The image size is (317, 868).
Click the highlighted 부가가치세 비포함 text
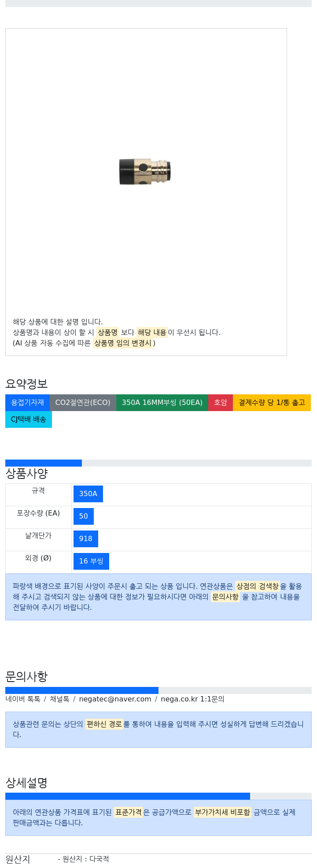pyautogui.click(x=222, y=812)
